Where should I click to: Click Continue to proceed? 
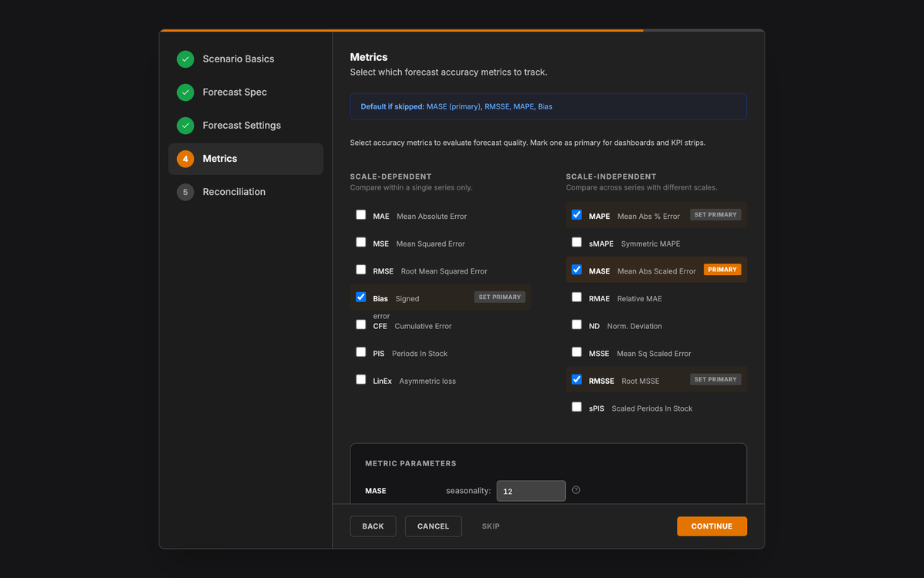point(711,526)
